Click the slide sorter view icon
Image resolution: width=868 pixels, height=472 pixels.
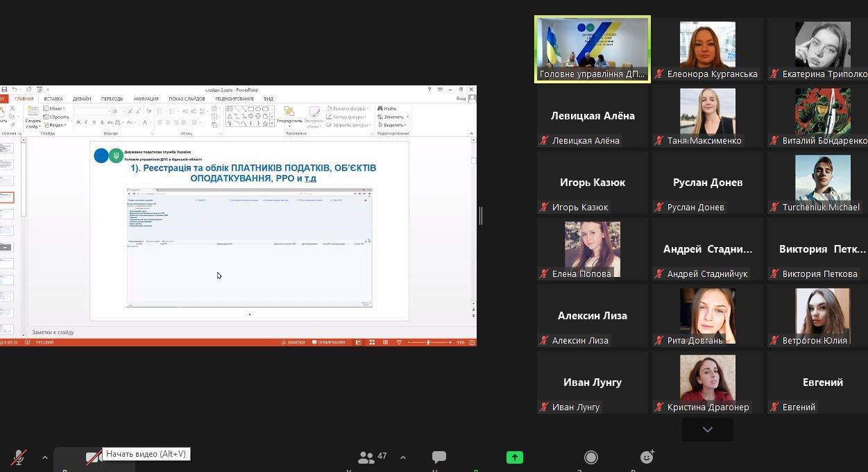(x=372, y=342)
